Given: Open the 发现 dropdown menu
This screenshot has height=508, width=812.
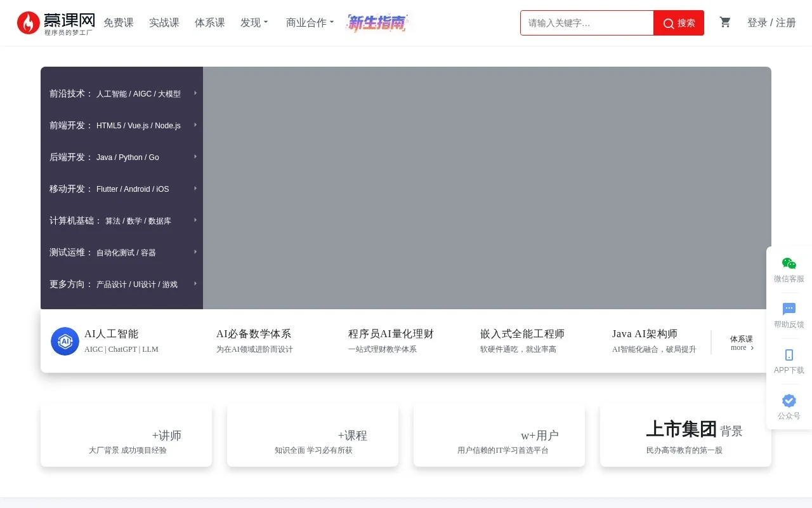Looking at the screenshot, I should [254, 22].
